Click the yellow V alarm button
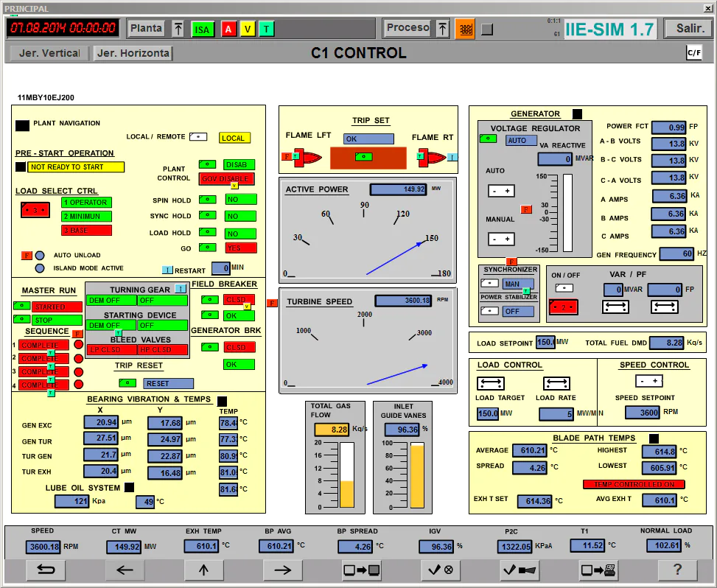This screenshot has width=717, height=588. point(248,29)
